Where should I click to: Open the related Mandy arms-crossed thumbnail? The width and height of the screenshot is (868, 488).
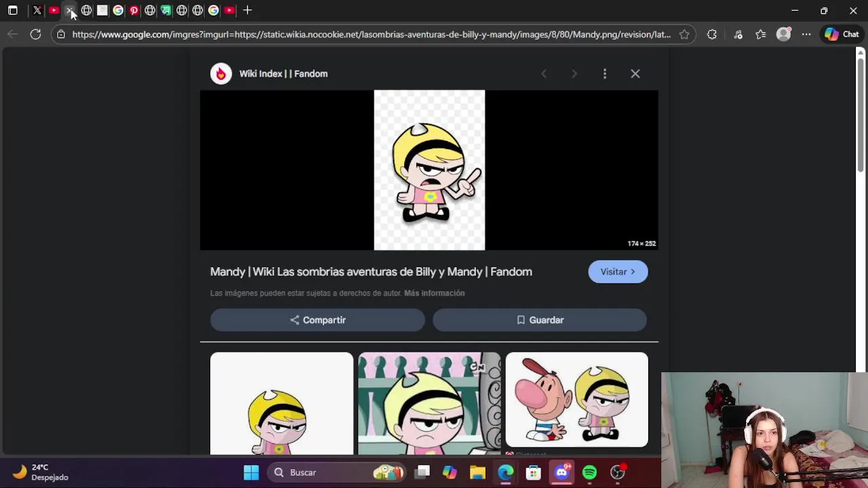click(281, 403)
